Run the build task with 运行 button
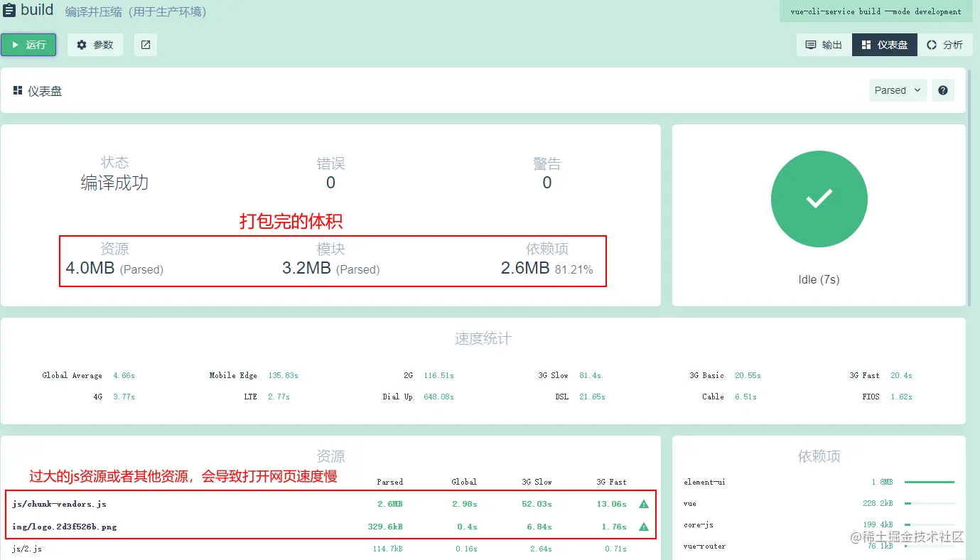Image resolution: width=980 pixels, height=560 pixels. click(x=28, y=45)
